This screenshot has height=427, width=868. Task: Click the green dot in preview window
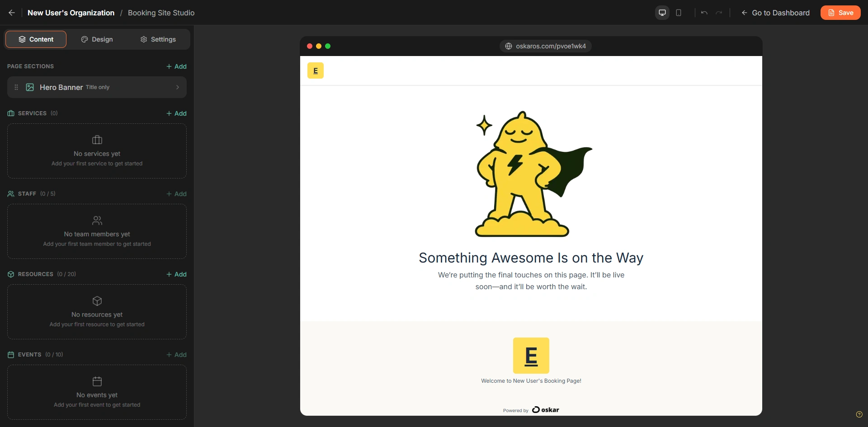[328, 46]
